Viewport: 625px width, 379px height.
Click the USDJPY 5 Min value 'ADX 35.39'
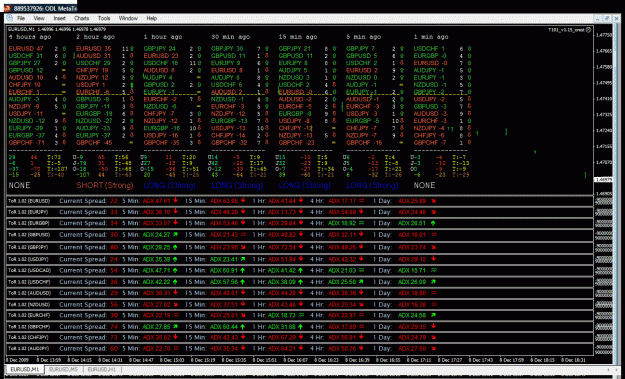pyautogui.click(x=157, y=259)
